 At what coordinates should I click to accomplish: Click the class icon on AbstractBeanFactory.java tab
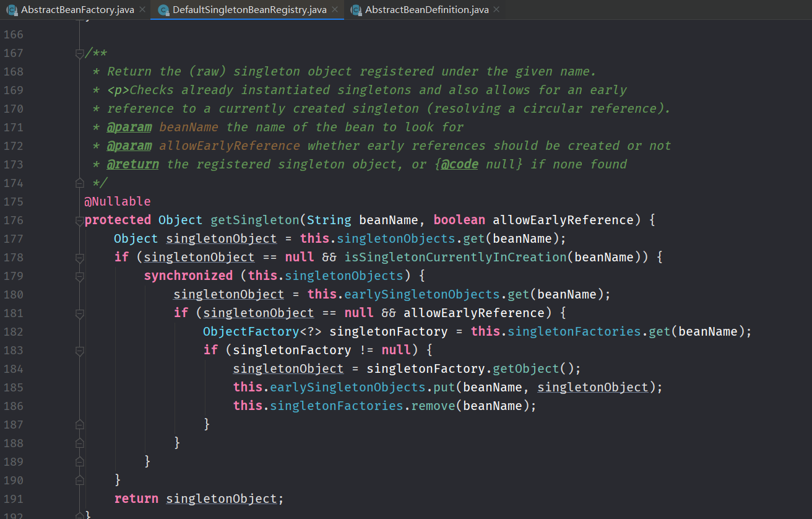pyautogui.click(x=12, y=10)
